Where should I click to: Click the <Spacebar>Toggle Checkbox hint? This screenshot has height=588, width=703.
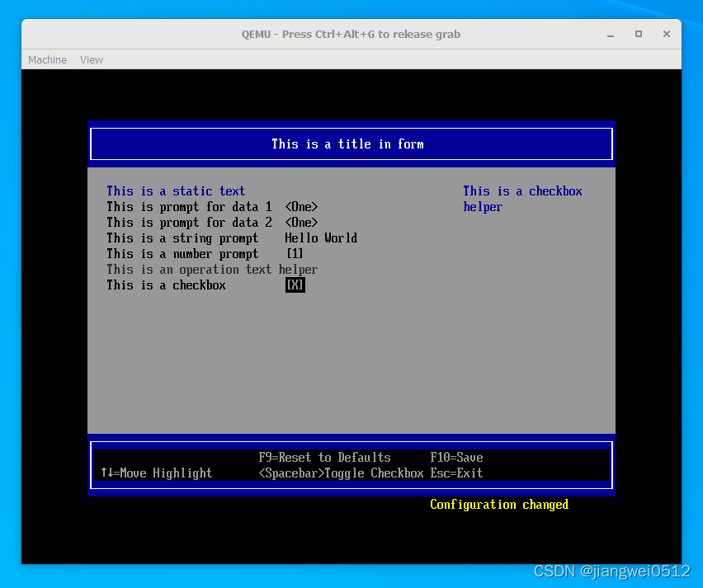[x=341, y=473]
